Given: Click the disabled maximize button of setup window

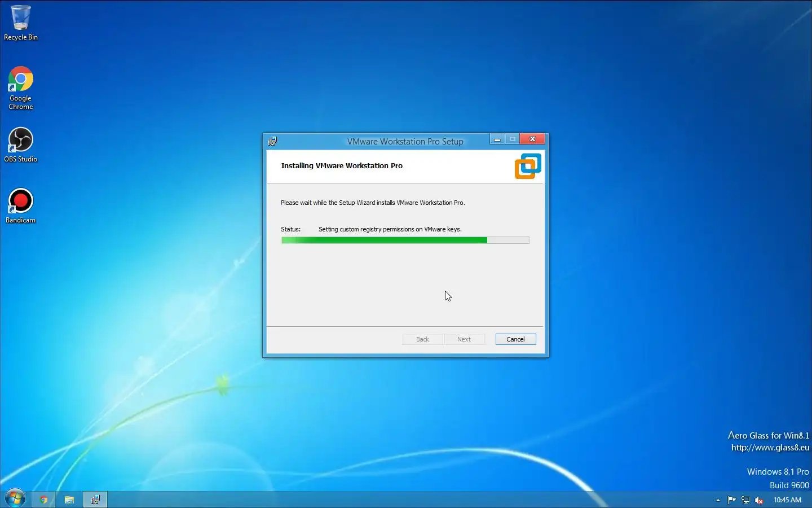Looking at the screenshot, I should (513, 139).
